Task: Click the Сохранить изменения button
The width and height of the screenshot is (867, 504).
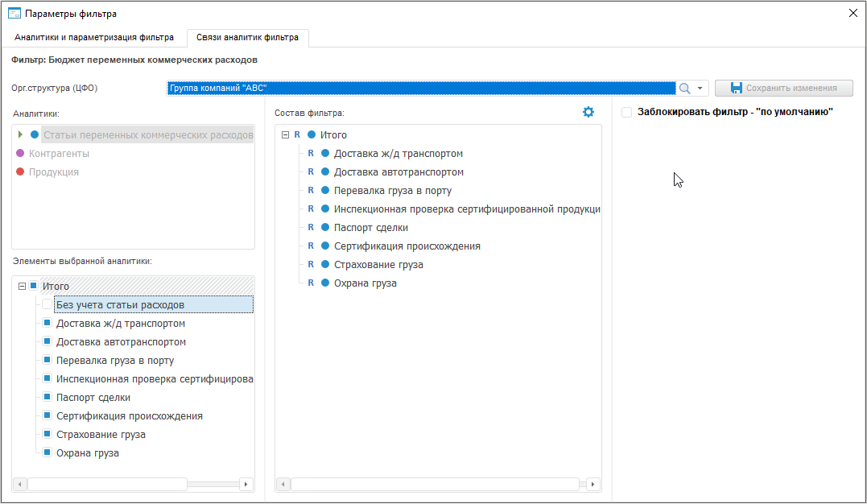Action: coord(783,89)
